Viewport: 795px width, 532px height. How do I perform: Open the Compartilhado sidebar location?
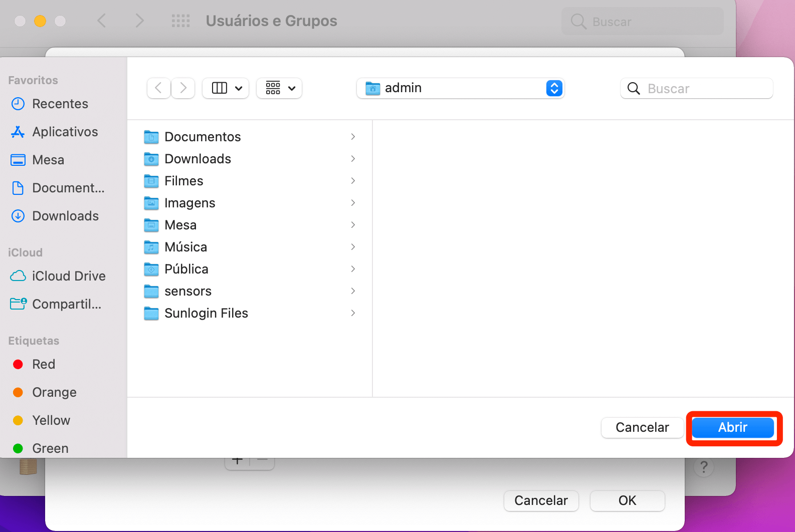tap(66, 304)
